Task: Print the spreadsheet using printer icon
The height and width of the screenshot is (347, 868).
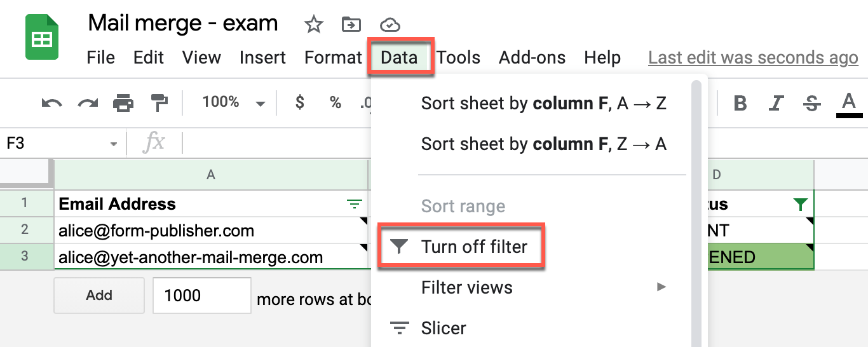Action: pos(123,103)
